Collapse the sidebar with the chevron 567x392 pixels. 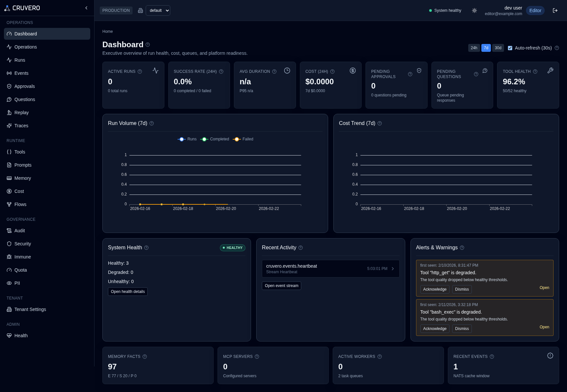[x=86, y=8]
